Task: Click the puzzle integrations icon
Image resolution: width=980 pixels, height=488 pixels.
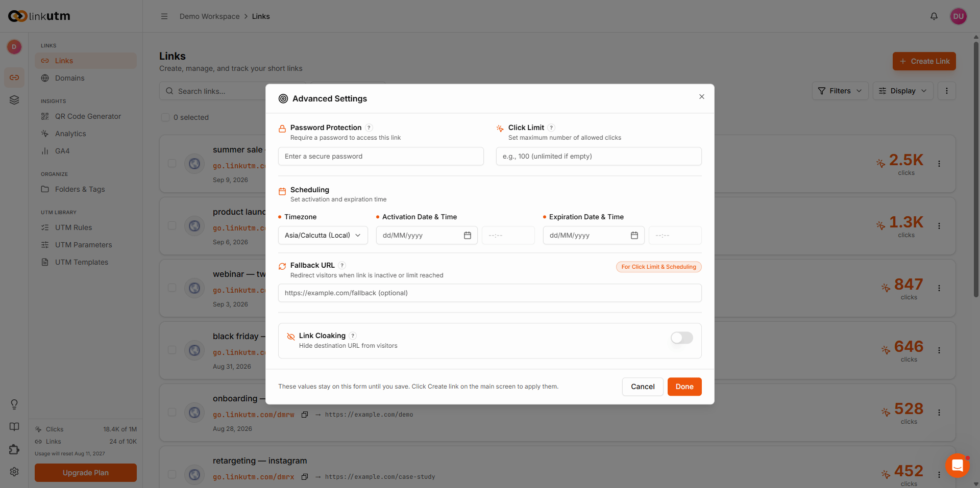Action: [14, 449]
